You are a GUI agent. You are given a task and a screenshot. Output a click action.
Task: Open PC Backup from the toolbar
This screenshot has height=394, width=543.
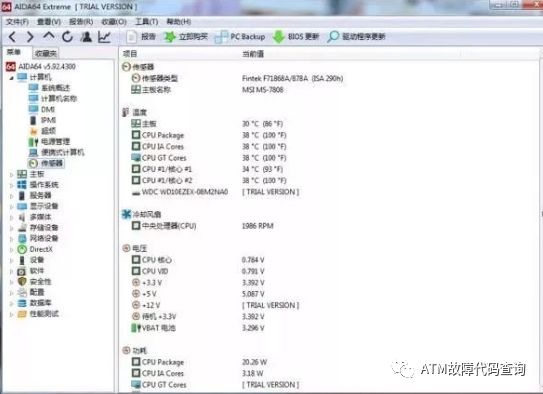tap(240, 37)
